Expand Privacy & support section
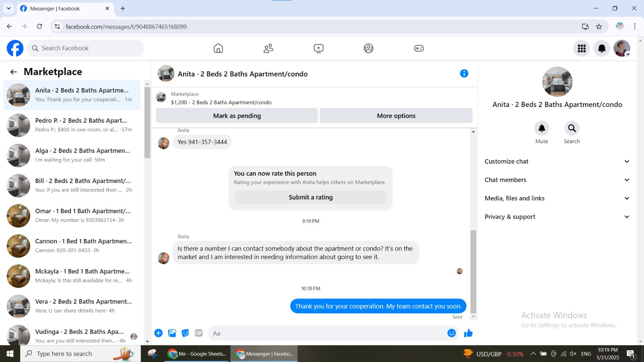The width and height of the screenshot is (644, 362). click(x=557, y=217)
